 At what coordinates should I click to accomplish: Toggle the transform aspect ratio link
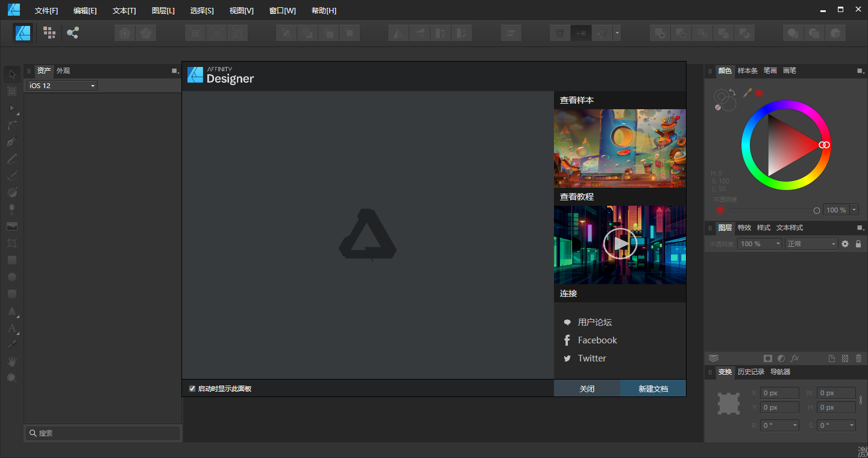pyautogui.click(x=861, y=399)
